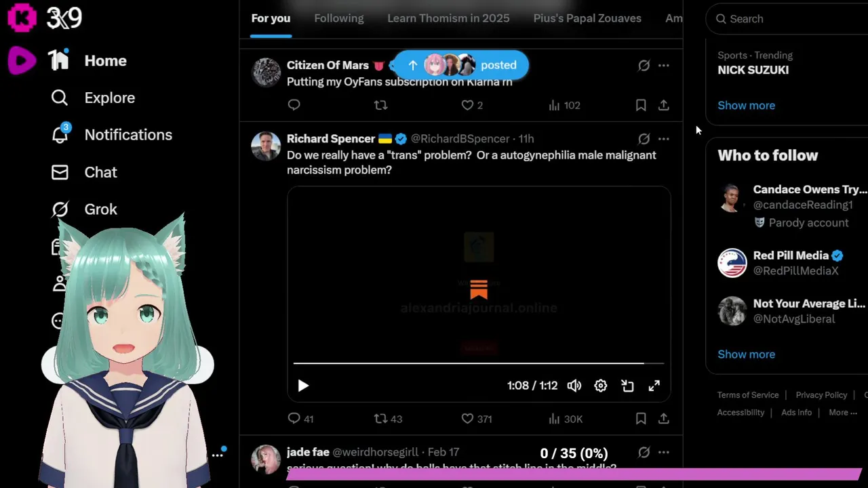868x488 pixels.
Task: Open Richard Spencer profile avatar
Action: 266,146
